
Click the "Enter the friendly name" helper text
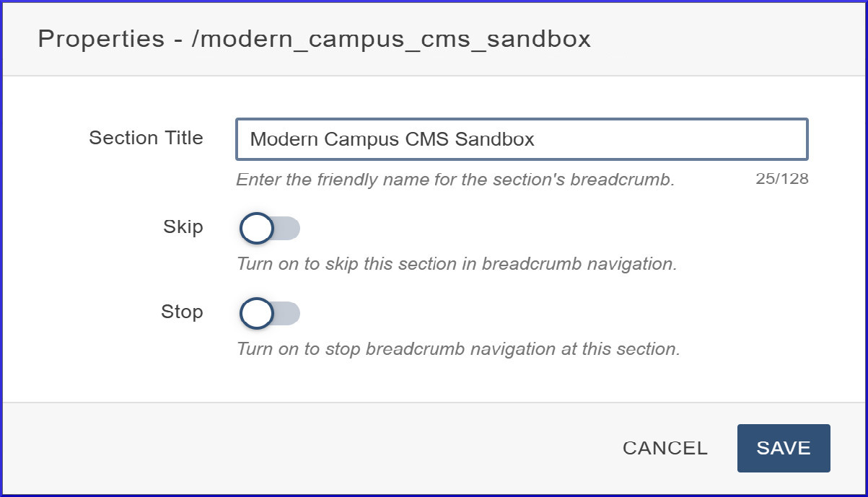pos(455,180)
